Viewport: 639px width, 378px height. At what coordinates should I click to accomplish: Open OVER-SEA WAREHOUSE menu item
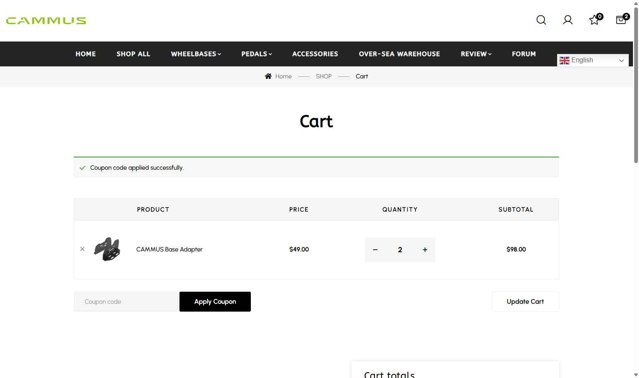click(x=399, y=54)
